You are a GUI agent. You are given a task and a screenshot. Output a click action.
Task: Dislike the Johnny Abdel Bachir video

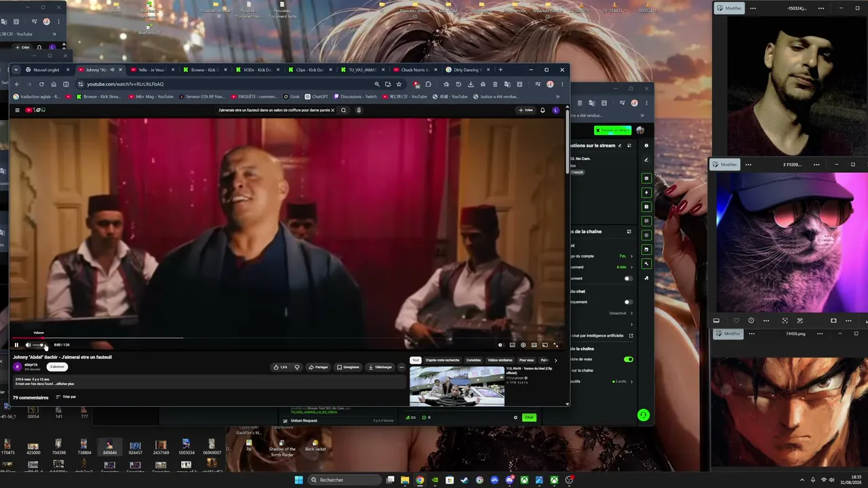tap(297, 367)
